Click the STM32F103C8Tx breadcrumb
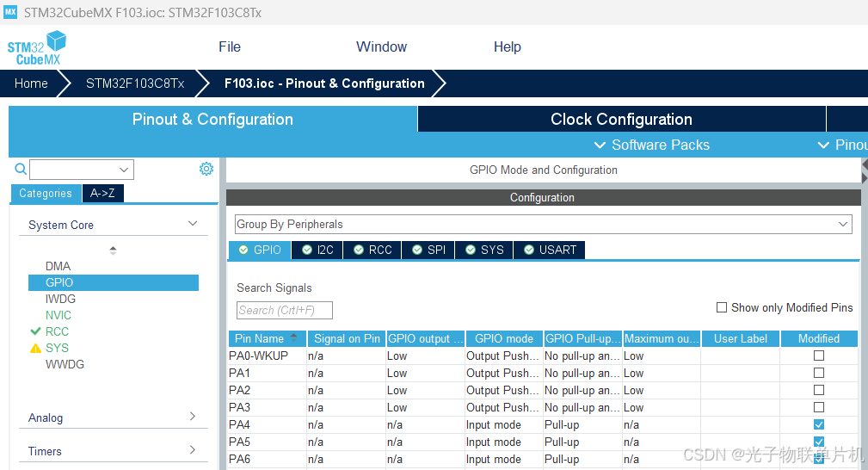 [135, 83]
